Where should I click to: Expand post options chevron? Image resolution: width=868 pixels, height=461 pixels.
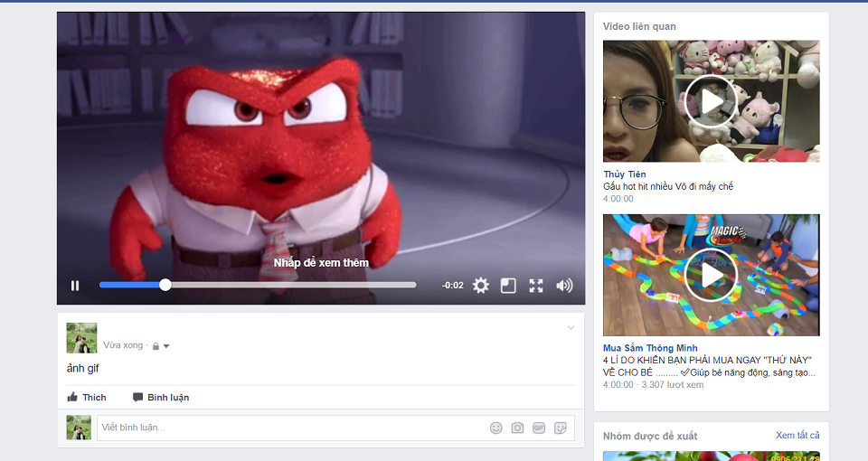571,327
